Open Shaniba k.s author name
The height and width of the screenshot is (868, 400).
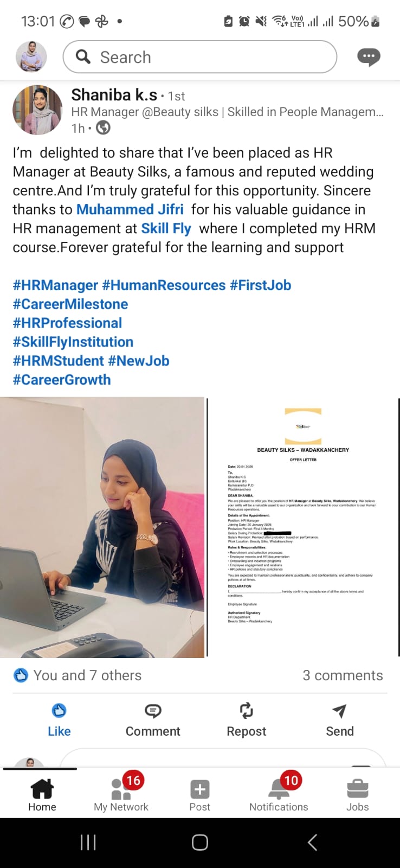point(114,95)
